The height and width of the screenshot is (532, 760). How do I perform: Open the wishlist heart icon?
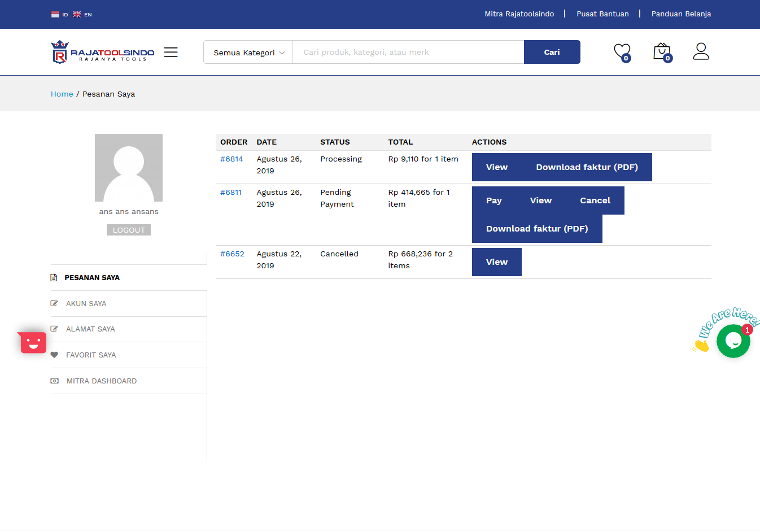pyautogui.click(x=622, y=52)
